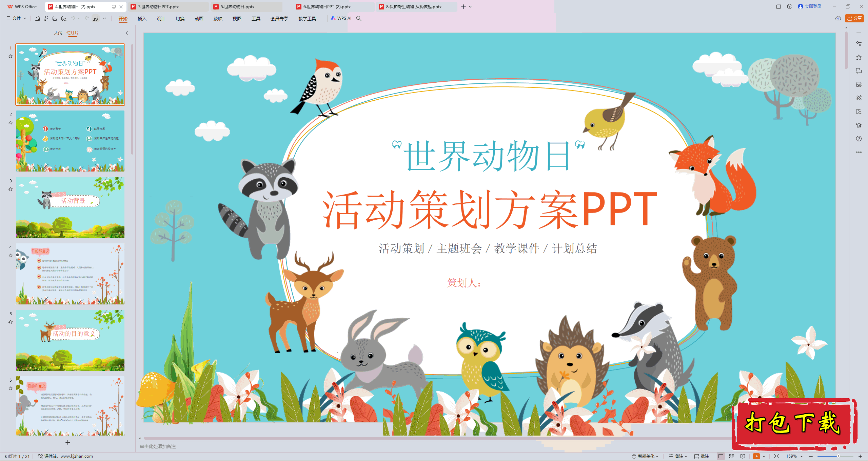Click the cube icon in title bar
Image resolution: width=868 pixels, height=461 pixels.
point(790,6)
